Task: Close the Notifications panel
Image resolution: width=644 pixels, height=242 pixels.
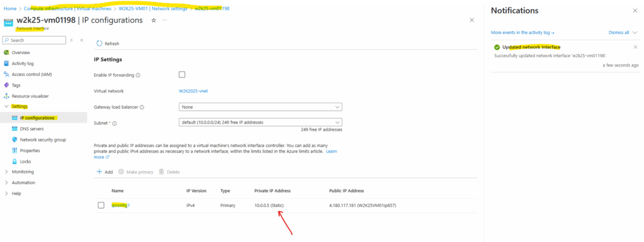Action: [x=635, y=11]
